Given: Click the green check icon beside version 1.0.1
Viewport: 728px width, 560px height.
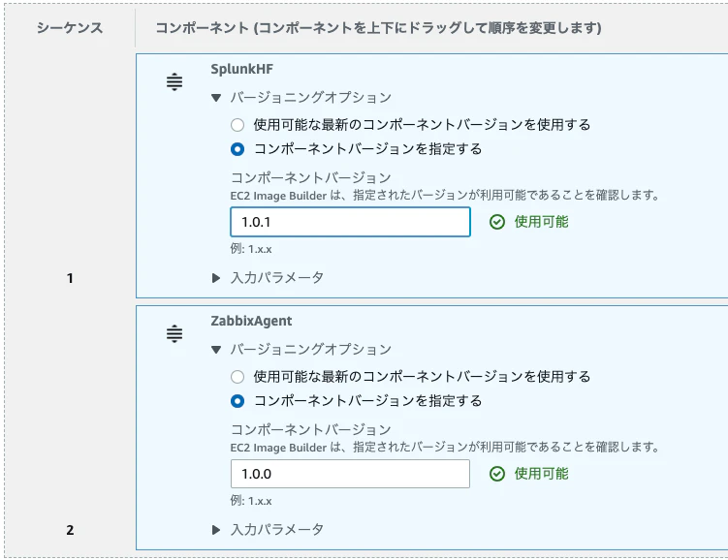Looking at the screenshot, I should click(496, 222).
